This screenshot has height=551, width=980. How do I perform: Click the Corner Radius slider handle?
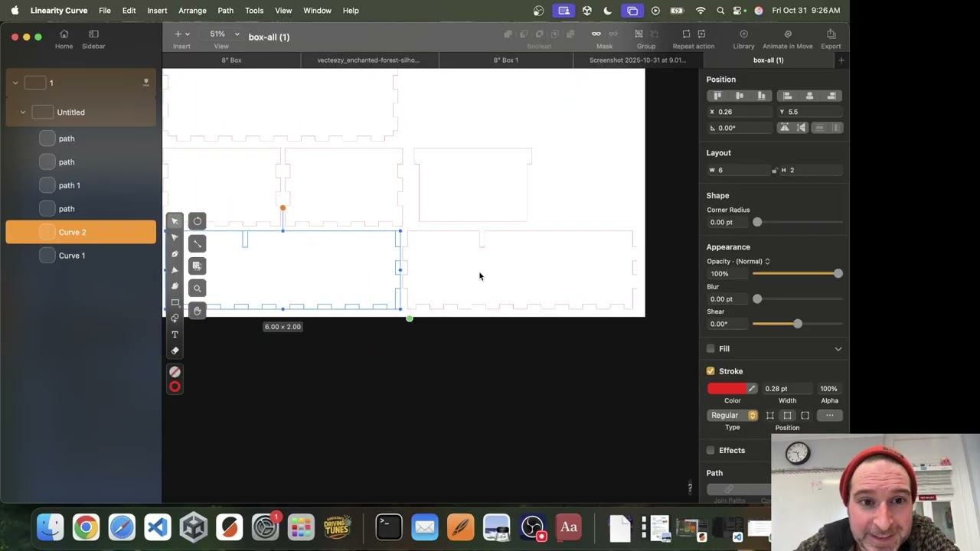[x=757, y=222]
